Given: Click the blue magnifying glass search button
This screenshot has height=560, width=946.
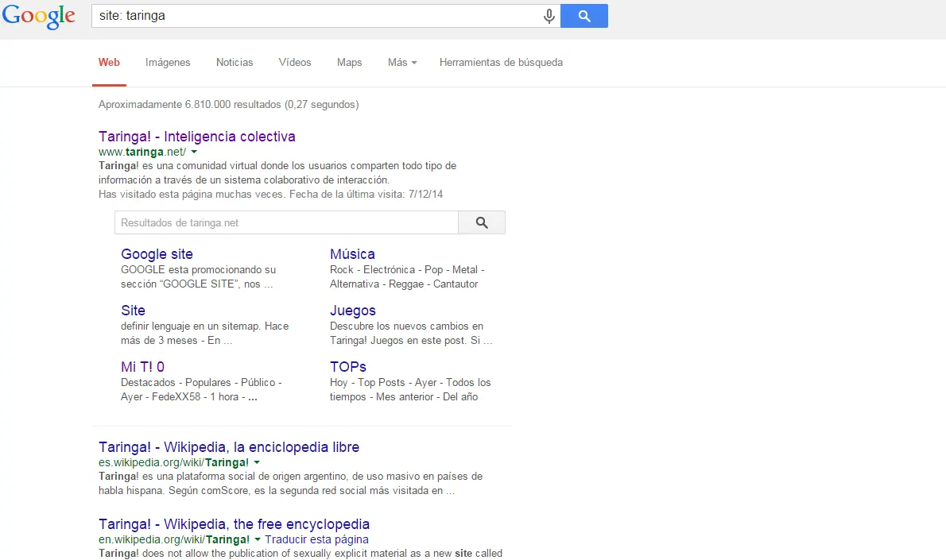Looking at the screenshot, I should [583, 15].
